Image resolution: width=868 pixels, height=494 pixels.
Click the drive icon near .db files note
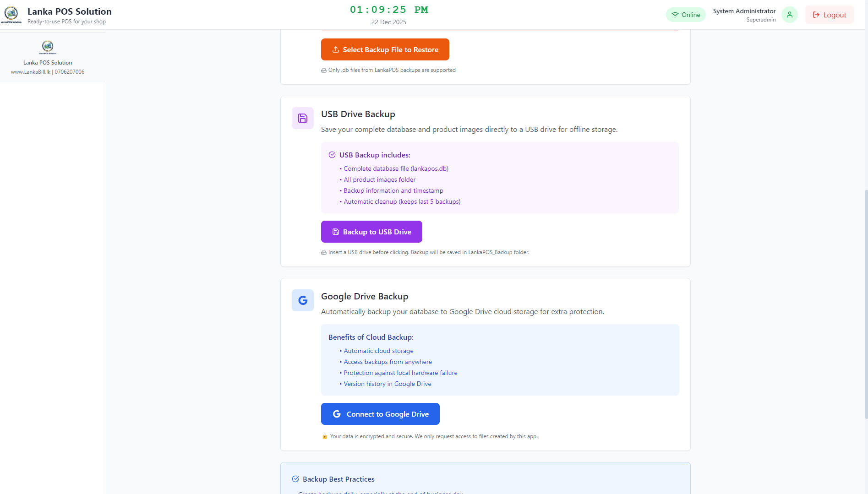click(324, 71)
